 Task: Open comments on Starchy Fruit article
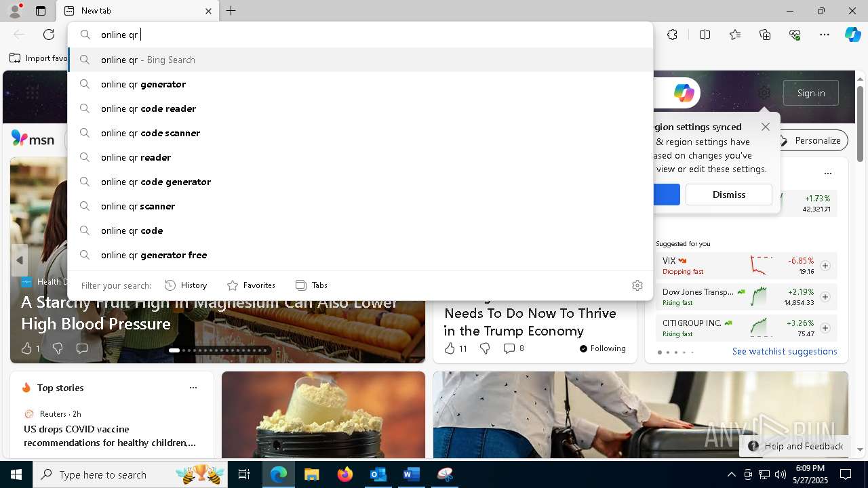click(x=82, y=348)
